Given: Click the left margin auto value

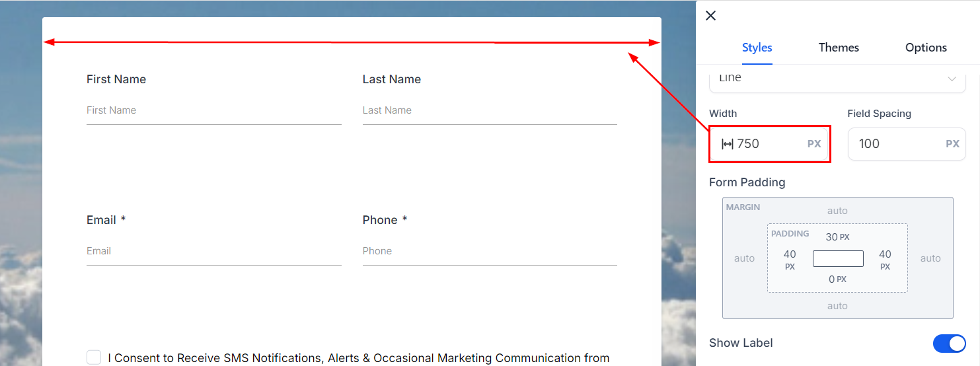Looking at the screenshot, I should pyautogui.click(x=744, y=258).
